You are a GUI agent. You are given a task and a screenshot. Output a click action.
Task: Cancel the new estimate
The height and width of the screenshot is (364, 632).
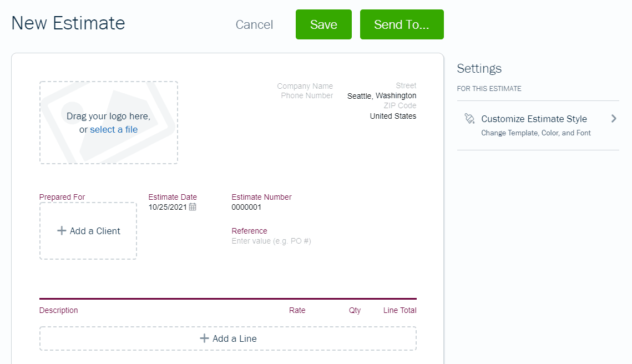coord(254,24)
